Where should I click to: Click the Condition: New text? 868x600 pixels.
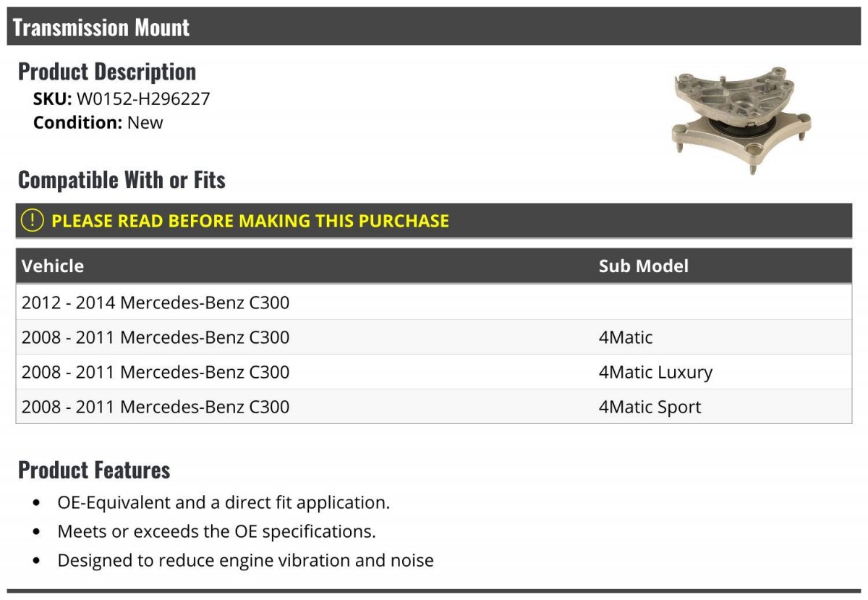(98, 122)
